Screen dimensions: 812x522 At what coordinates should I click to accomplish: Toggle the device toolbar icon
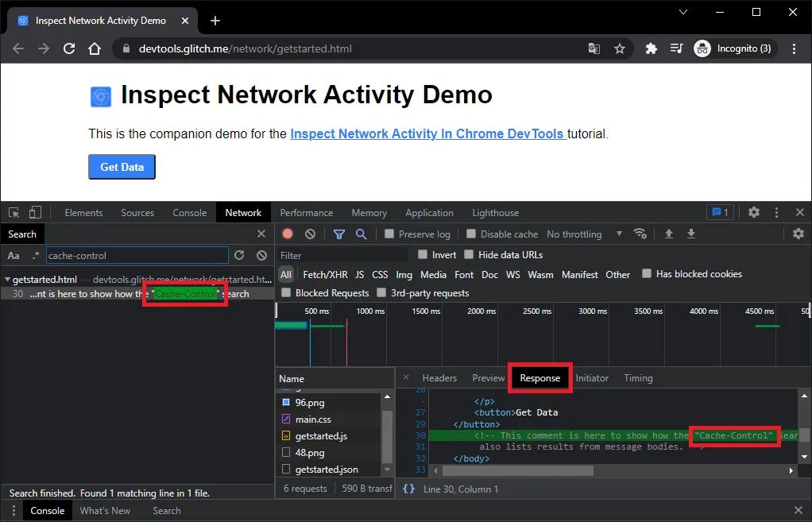(x=35, y=213)
